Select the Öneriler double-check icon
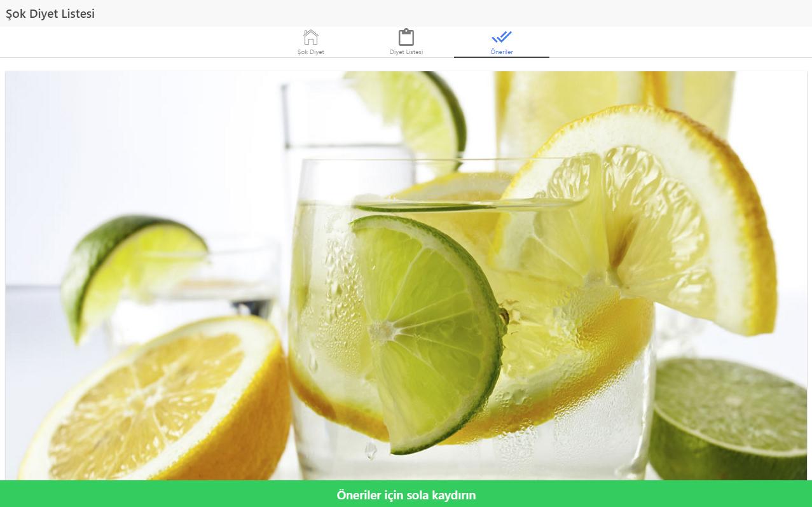 tap(502, 37)
